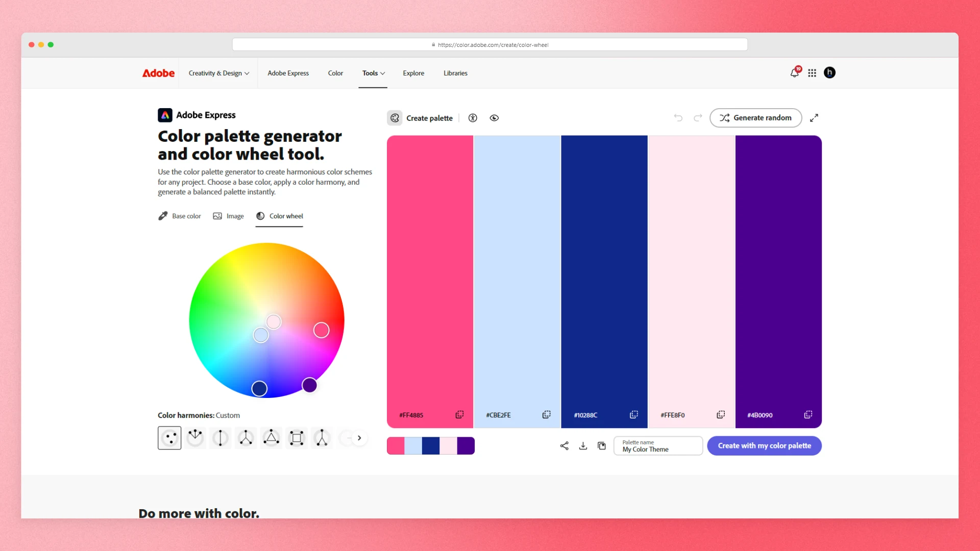This screenshot has height=551, width=980.
Task: Download the color palette
Action: point(583,446)
